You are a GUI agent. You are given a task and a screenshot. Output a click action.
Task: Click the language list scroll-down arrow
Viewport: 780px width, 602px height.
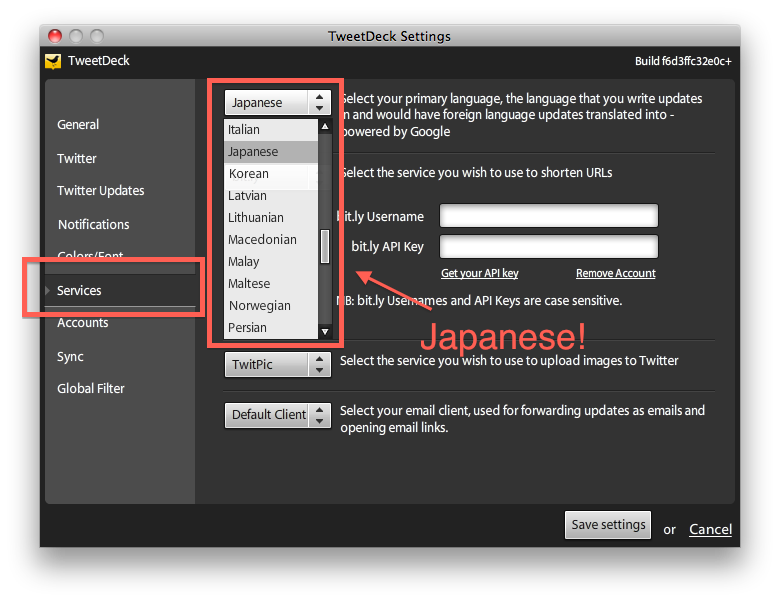click(325, 331)
